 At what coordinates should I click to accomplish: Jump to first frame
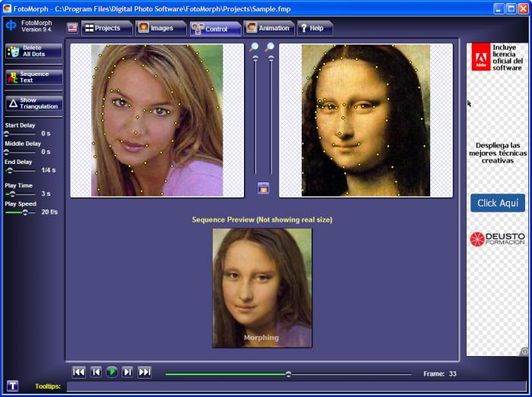[79, 372]
